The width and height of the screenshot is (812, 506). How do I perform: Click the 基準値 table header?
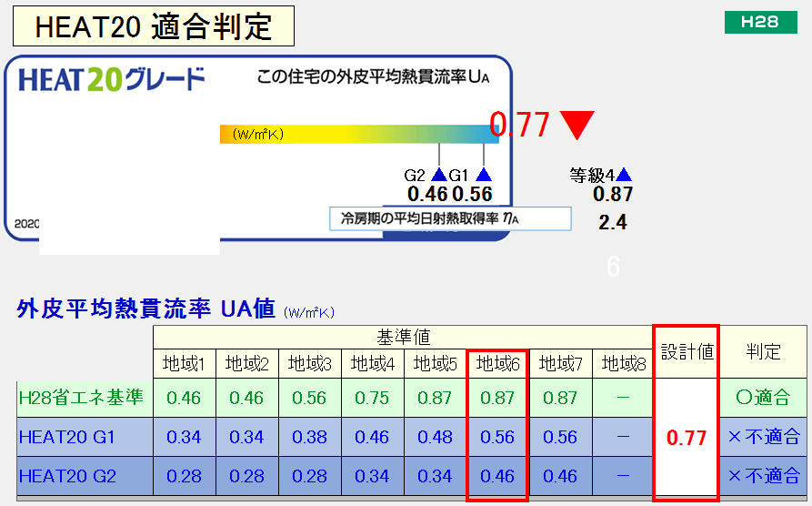(x=403, y=338)
